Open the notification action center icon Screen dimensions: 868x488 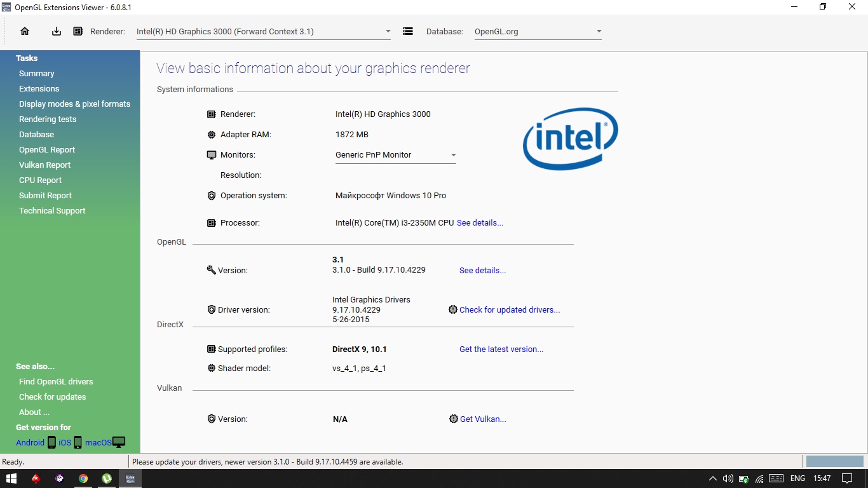click(847, 478)
